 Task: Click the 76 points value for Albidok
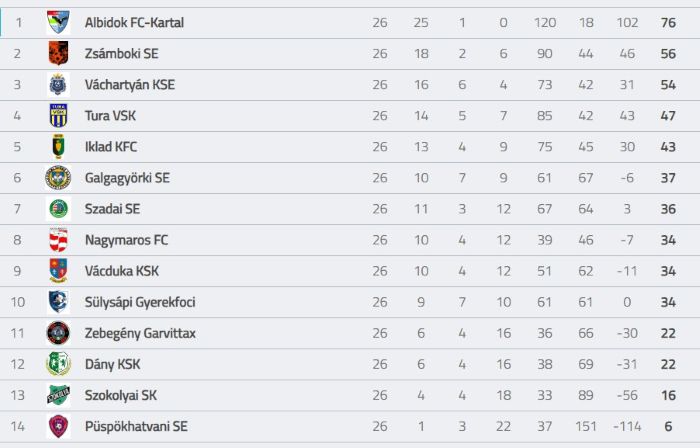(x=668, y=23)
